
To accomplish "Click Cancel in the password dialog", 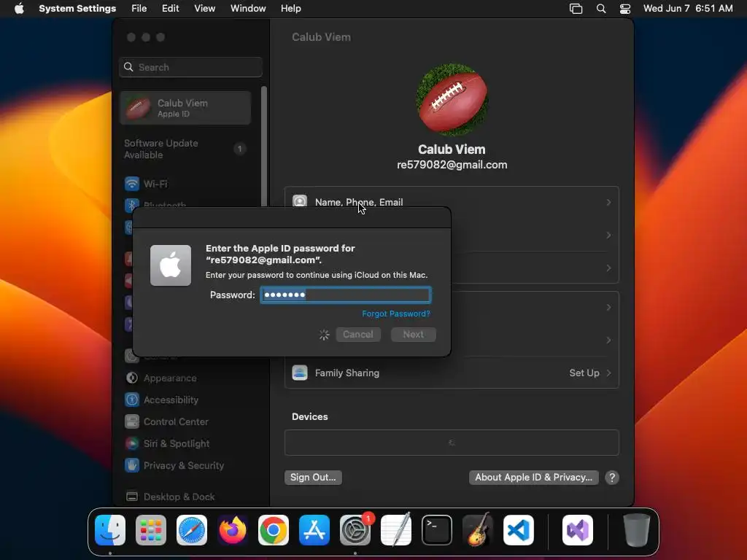I will pos(358,334).
